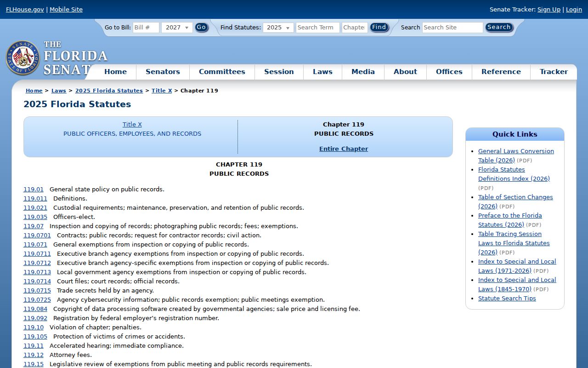This screenshot has width=588, height=368.
Task: Click the Title X breadcrumb link
Action: pyautogui.click(x=162, y=91)
